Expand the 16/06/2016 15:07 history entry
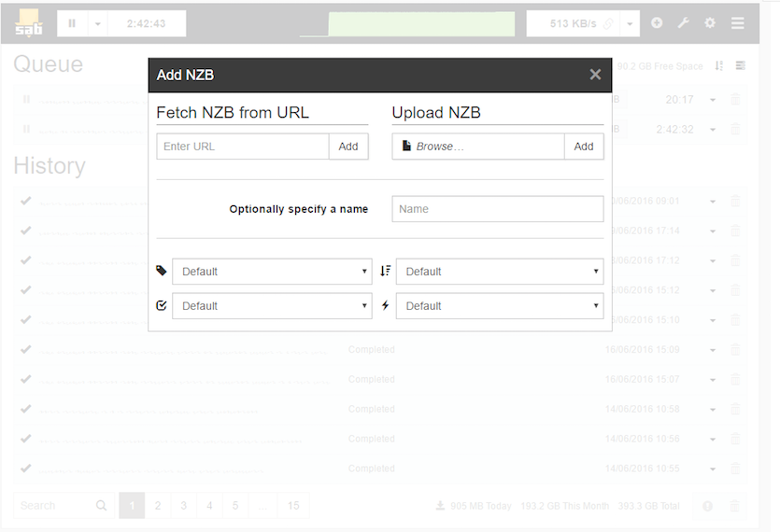780x532 pixels. coord(713,380)
